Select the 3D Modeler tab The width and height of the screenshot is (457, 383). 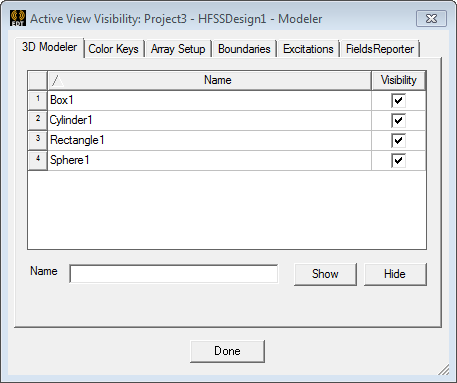[x=50, y=47]
